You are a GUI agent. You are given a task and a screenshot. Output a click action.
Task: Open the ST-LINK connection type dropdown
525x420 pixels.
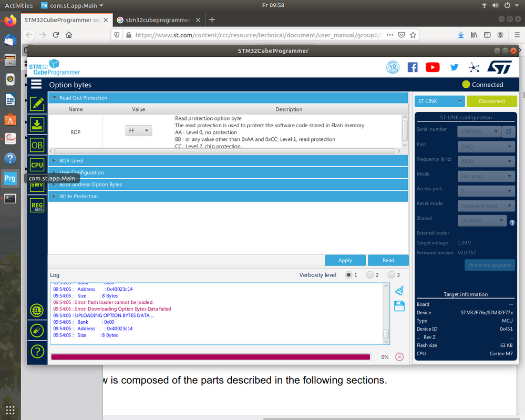[x=440, y=101]
